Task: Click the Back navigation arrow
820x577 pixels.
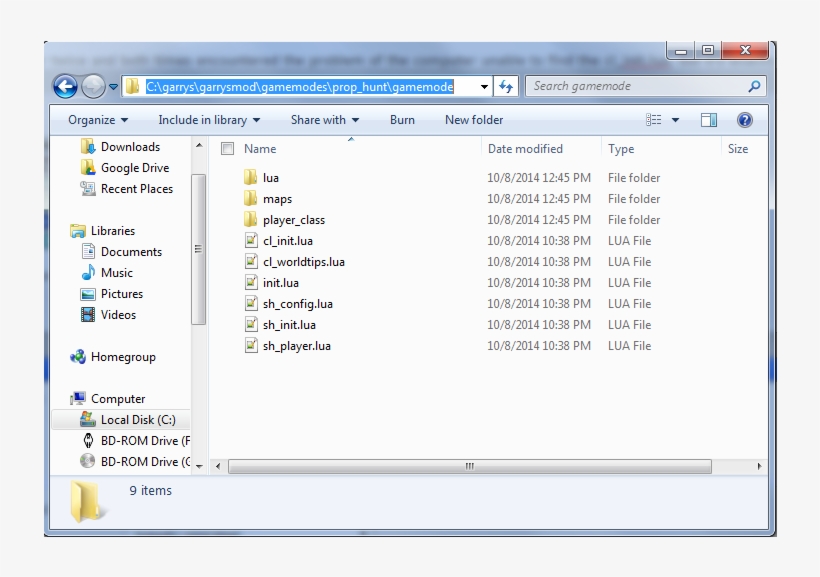Action: (x=65, y=86)
